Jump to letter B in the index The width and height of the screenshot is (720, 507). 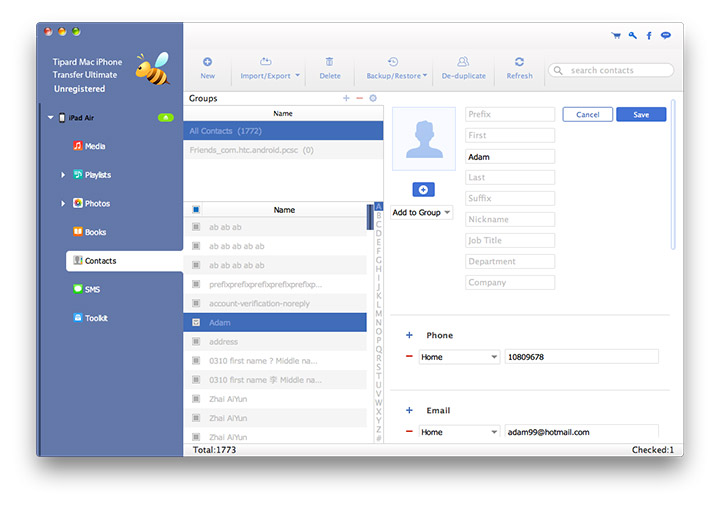point(379,215)
